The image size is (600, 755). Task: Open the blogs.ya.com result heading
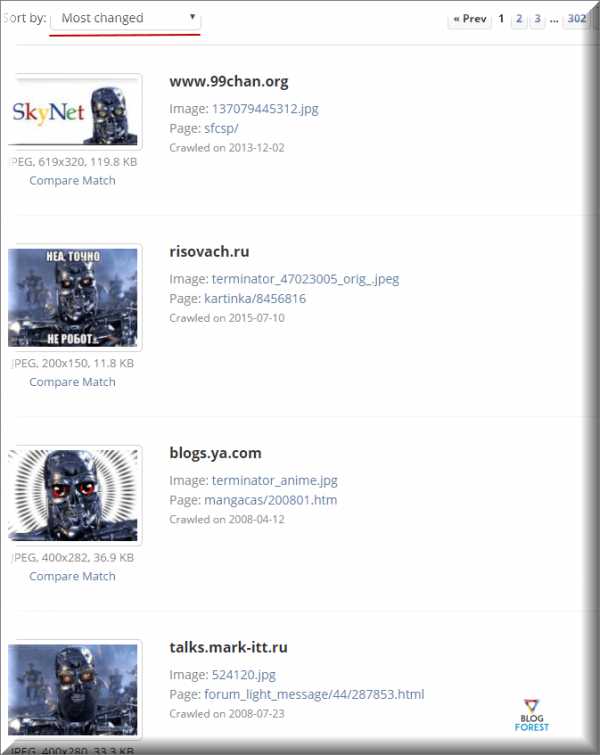point(215,453)
